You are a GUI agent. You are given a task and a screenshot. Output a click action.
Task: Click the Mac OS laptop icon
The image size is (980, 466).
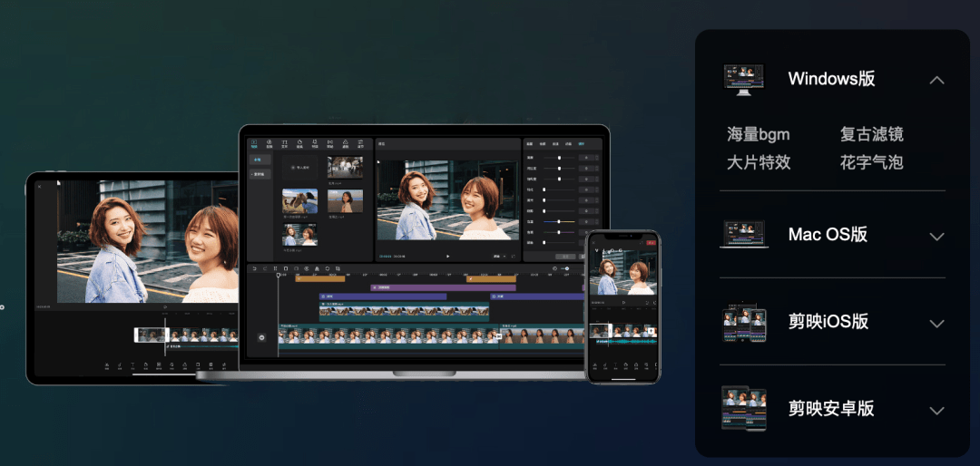[744, 234]
